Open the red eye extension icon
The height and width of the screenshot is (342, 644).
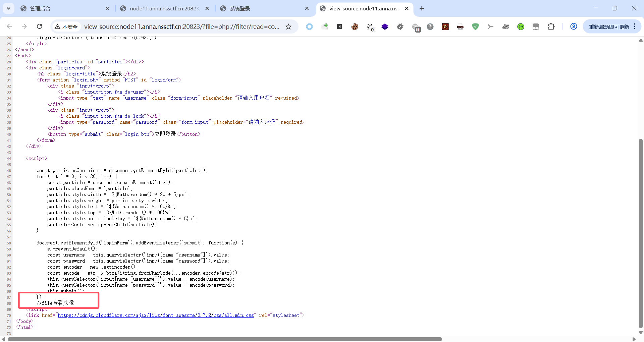point(445,27)
